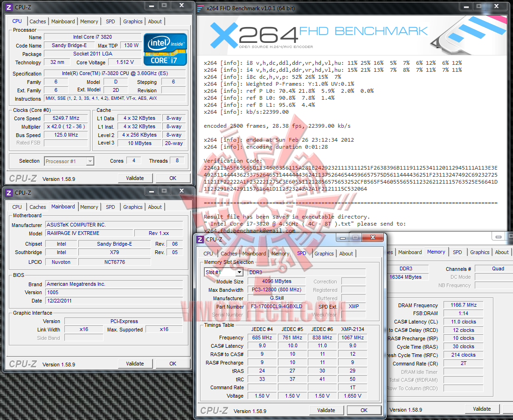Open About tab in top CPU-Z window
Screen dimensions: 513x420
[x=155, y=21]
